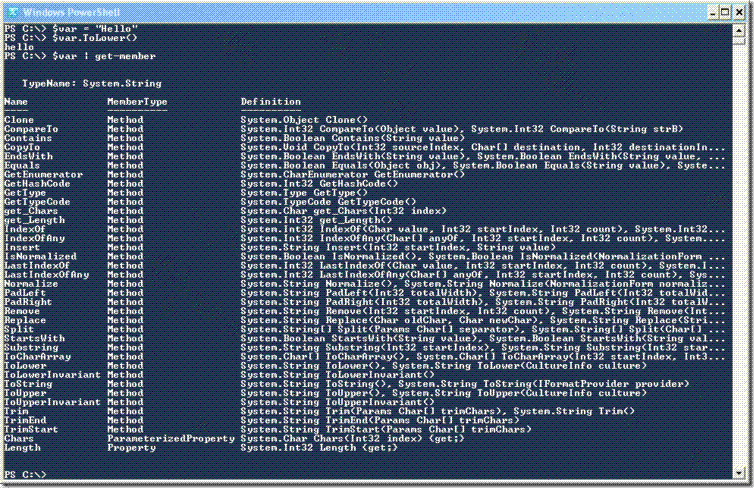Screen dimensions: 754x488
Task: Click the 'TypeName: System.String' line
Action: (91, 83)
